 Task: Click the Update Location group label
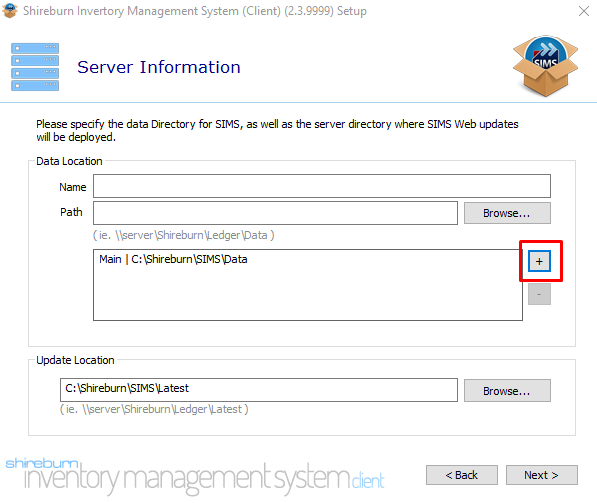pyautogui.click(x=75, y=360)
